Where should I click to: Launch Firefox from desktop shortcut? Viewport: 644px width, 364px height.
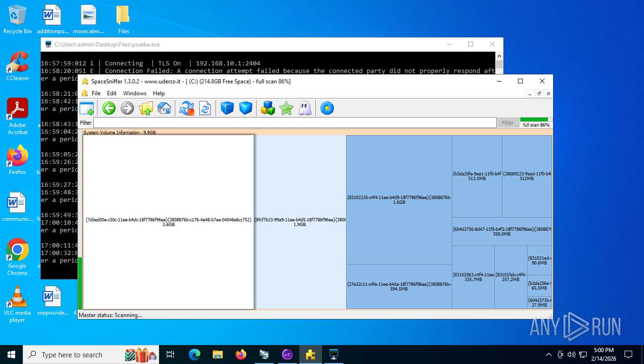pyautogui.click(x=18, y=160)
